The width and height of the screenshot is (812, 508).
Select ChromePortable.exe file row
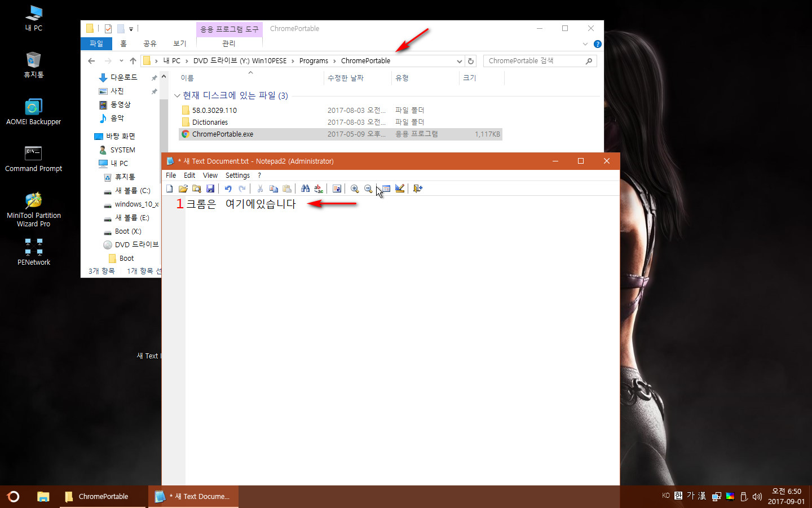tap(340, 134)
